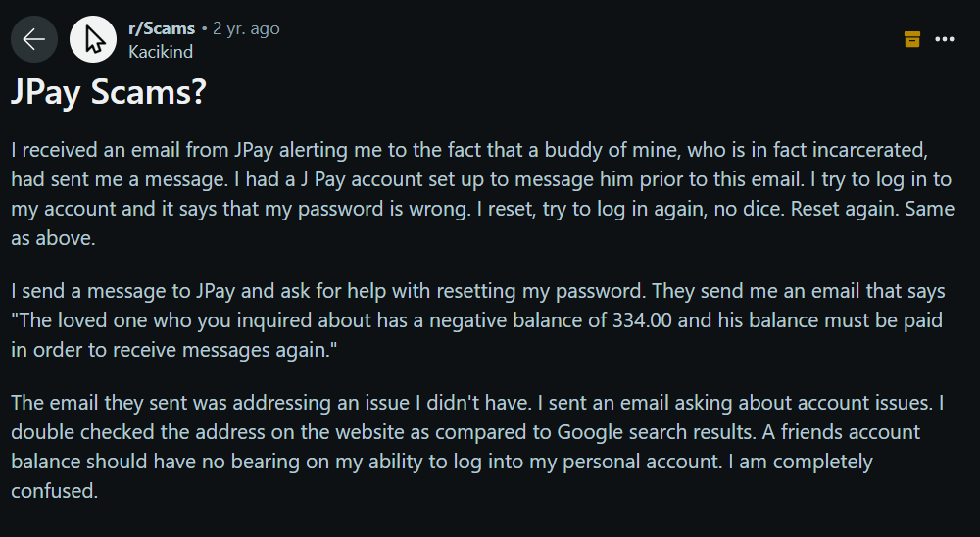Click the text "as above."
The height and width of the screenshot is (537, 980).
point(53,238)
